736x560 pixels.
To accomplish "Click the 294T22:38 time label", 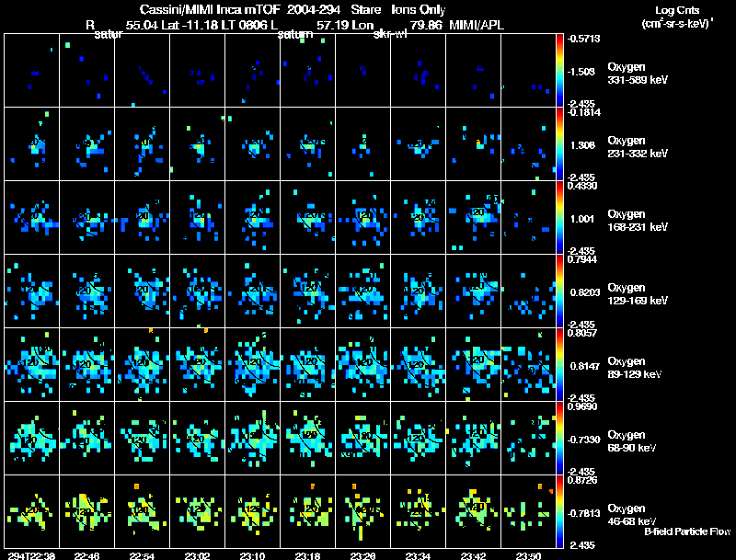I will [31, 555].
